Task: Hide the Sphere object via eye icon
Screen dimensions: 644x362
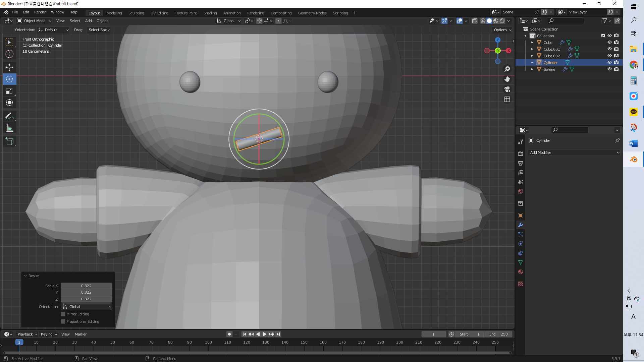Action: pyautogui.click(x=609, y=69)
